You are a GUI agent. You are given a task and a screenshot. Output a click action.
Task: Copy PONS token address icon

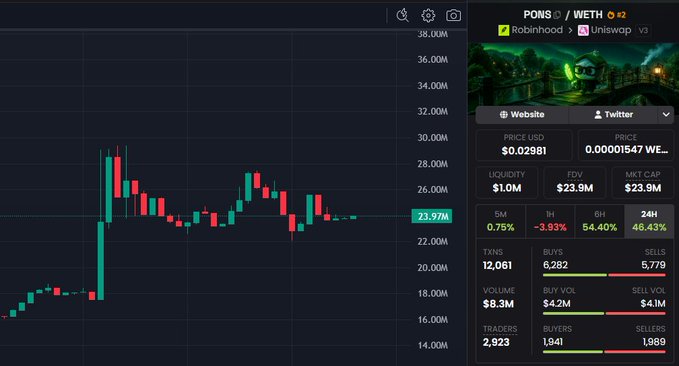tap(557, 15)
